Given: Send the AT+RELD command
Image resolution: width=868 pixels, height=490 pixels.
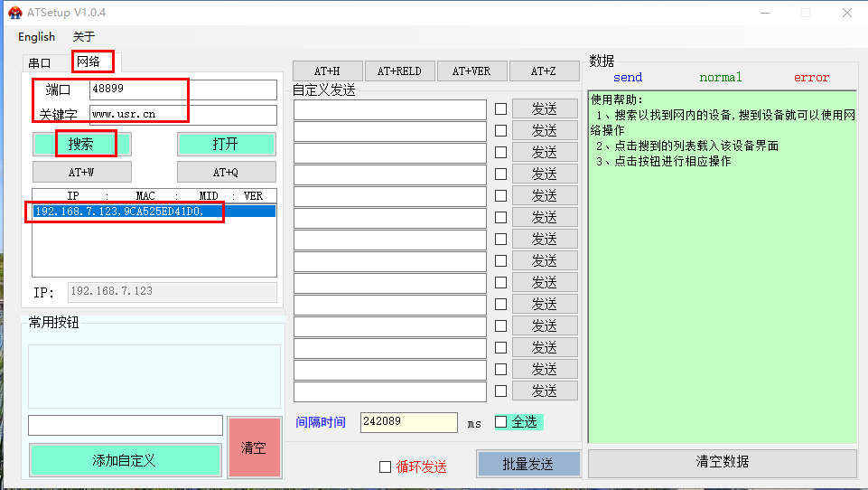Looking at the screenshot, I should (x=399, y=71).
